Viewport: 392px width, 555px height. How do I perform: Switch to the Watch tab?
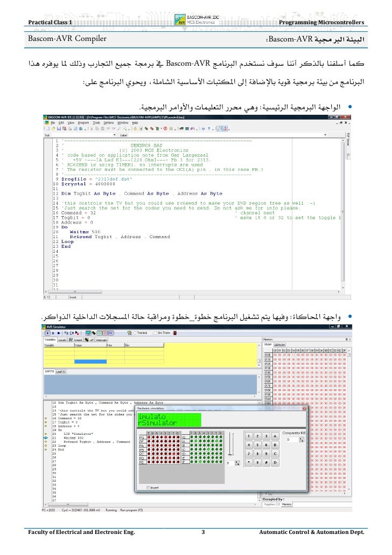(x=75, y=340)
